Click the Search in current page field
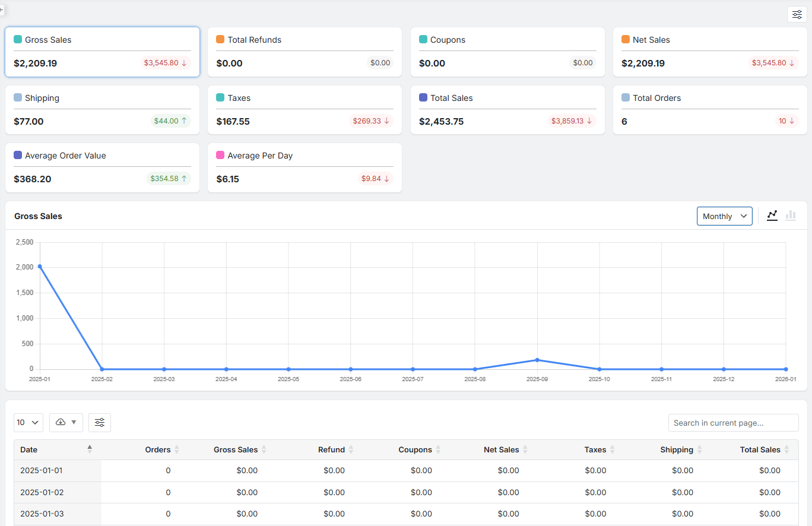This screenshot has width=812, height=526. tap(733, 423)
